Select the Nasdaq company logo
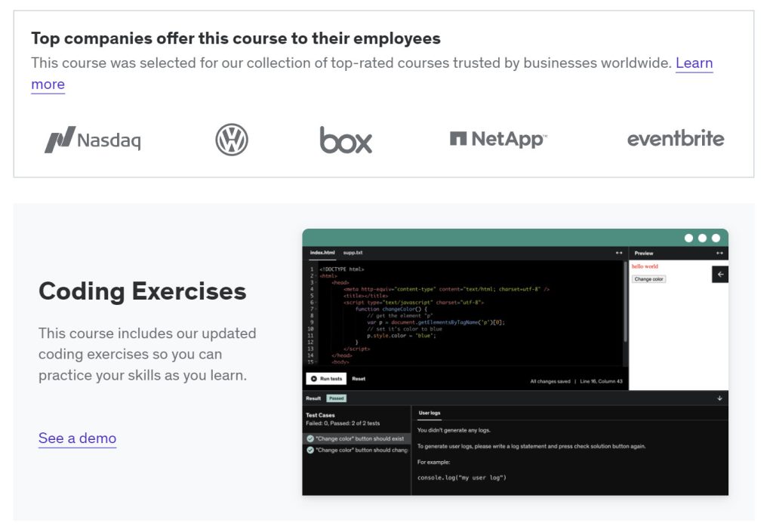Image resolution: width=773 pixels, height=532 pixels. click(x=93, y=139)
